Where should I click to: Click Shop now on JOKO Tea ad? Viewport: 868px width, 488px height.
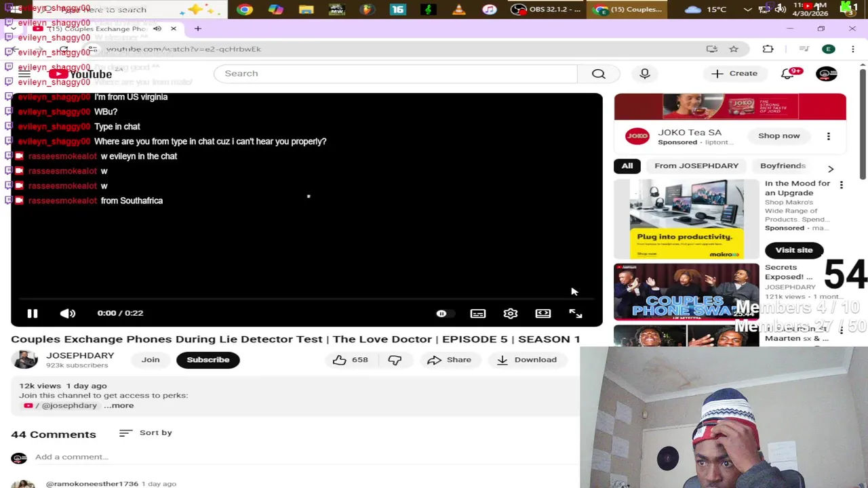[x=779, y=136]
